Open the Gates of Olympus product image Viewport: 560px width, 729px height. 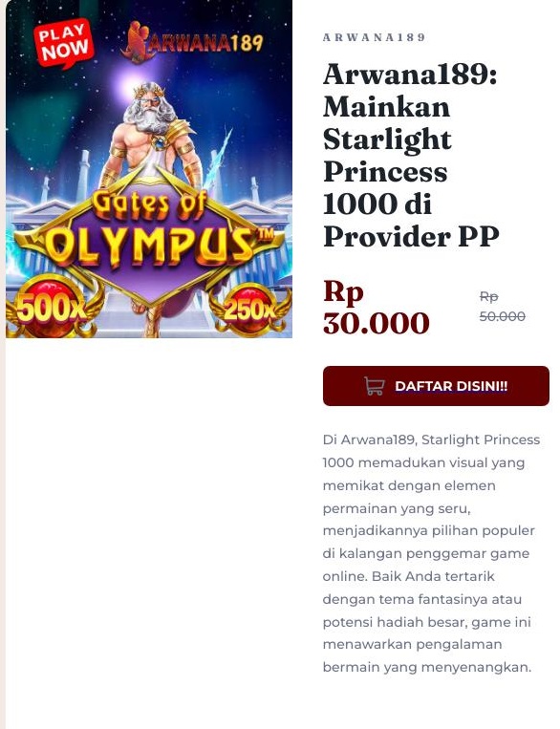(x=149, y=169)
